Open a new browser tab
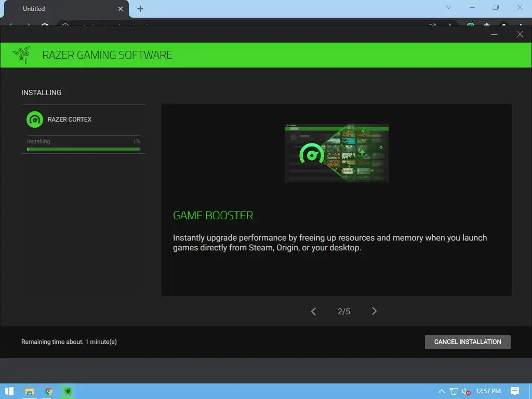 tap(140, 9)
